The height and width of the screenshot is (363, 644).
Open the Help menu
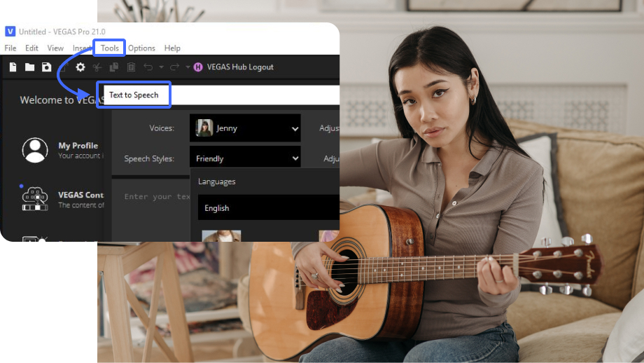(172, 48)
